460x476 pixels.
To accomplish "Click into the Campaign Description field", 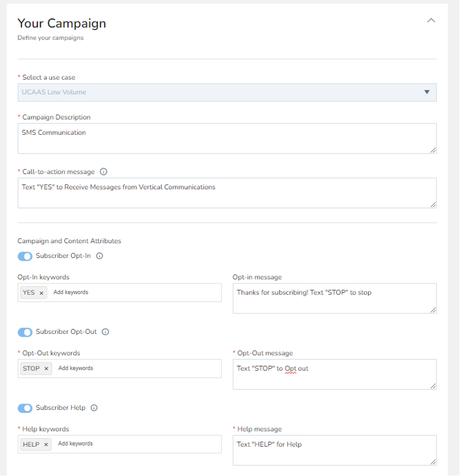I will (x=227, y=138).
